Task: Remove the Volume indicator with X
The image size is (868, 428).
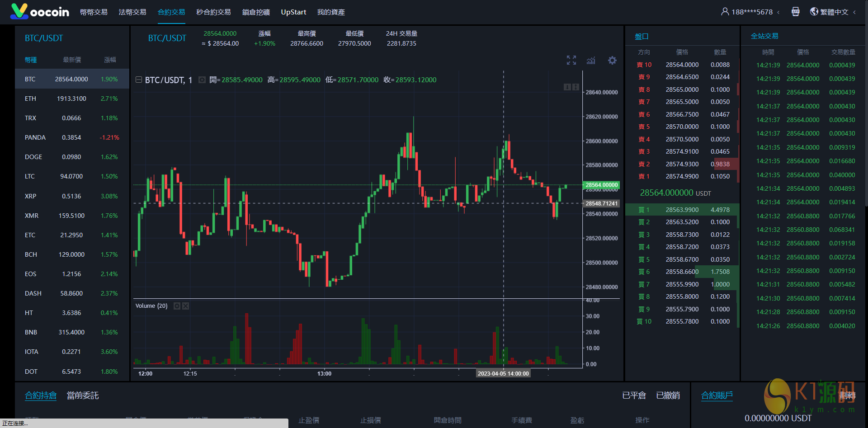Action: pos(185,306)
